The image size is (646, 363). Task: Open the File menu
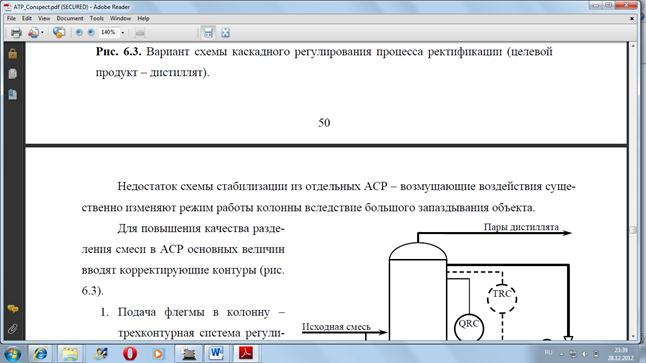point(11,19)
